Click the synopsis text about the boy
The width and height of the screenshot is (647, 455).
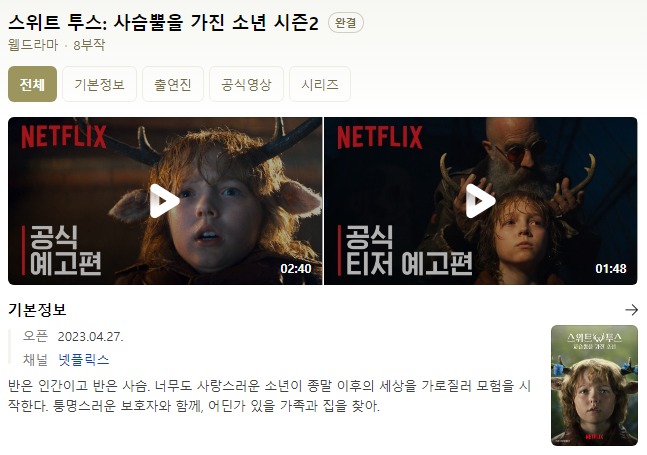[x=269, y=396]
